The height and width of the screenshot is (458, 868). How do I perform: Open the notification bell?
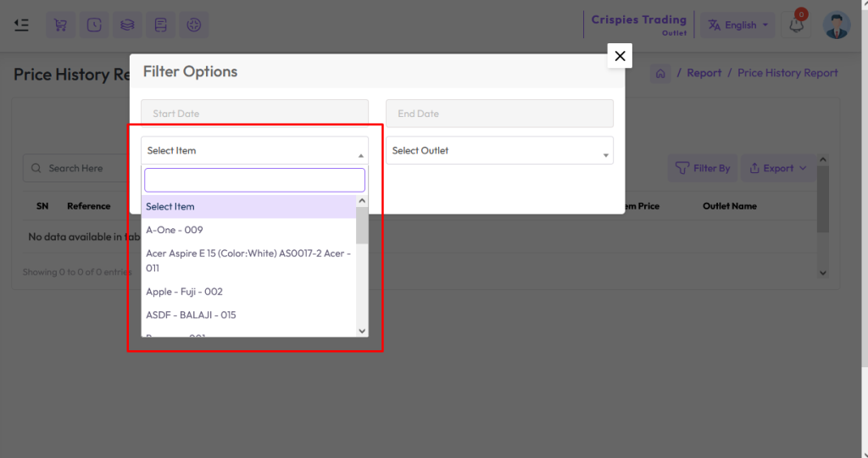tap(796, 25)
